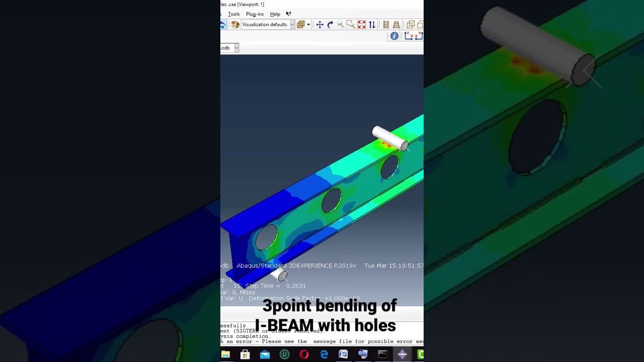The image size is (644, 362).
Task: Click the blue sync arrows toolbar icon
Action: click(222, 25)
